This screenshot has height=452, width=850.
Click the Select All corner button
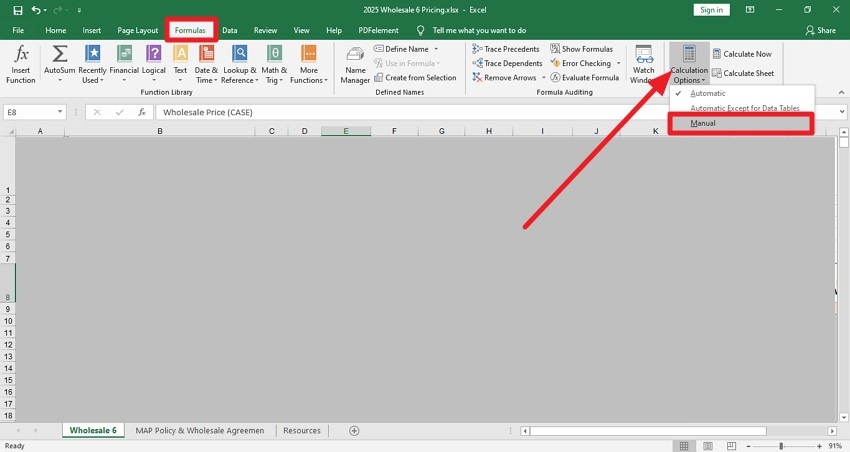click(8, 131)
